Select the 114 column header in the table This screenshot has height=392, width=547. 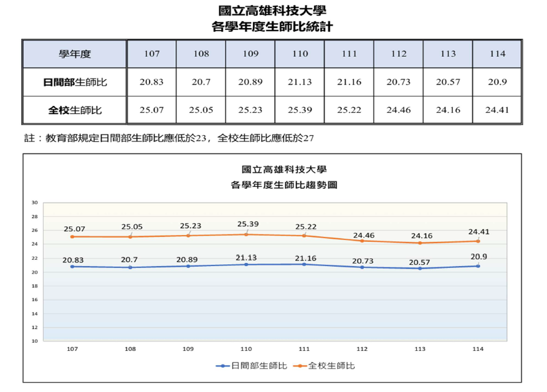coord(497,54)
